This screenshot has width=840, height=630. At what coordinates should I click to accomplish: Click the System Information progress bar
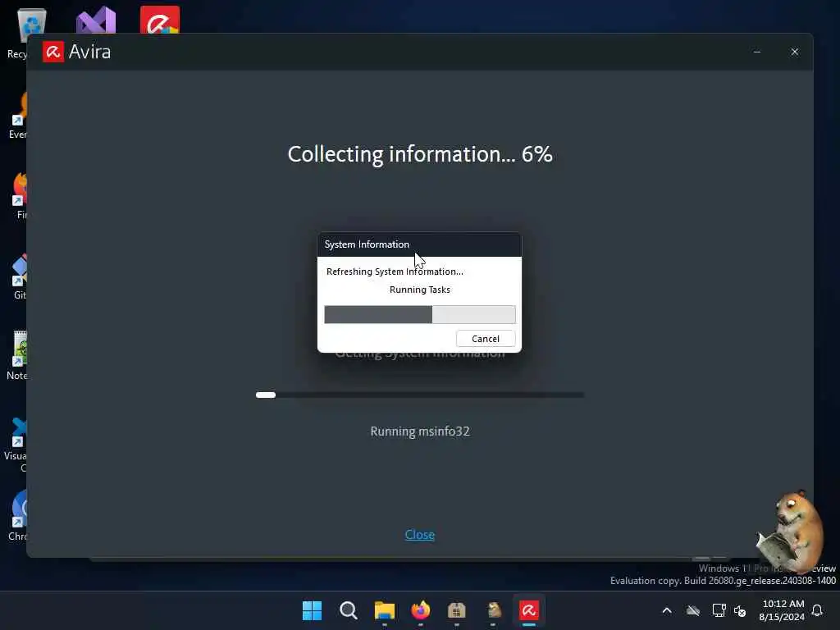coord(420,314)
